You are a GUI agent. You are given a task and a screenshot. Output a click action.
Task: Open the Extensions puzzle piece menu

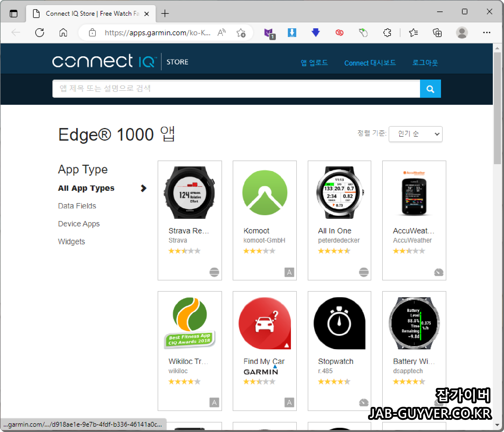(x=387, y=33)
